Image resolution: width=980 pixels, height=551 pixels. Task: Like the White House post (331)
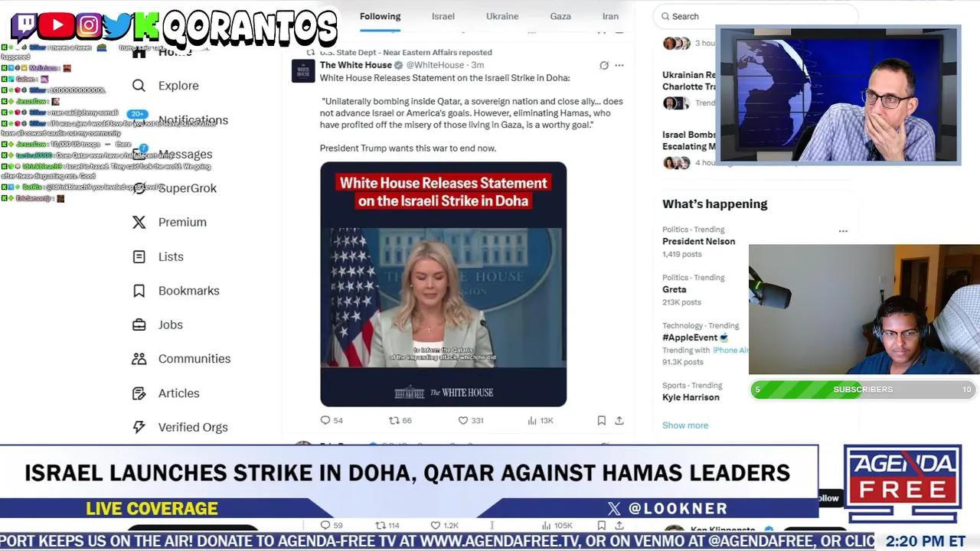(x=471, y=420)
